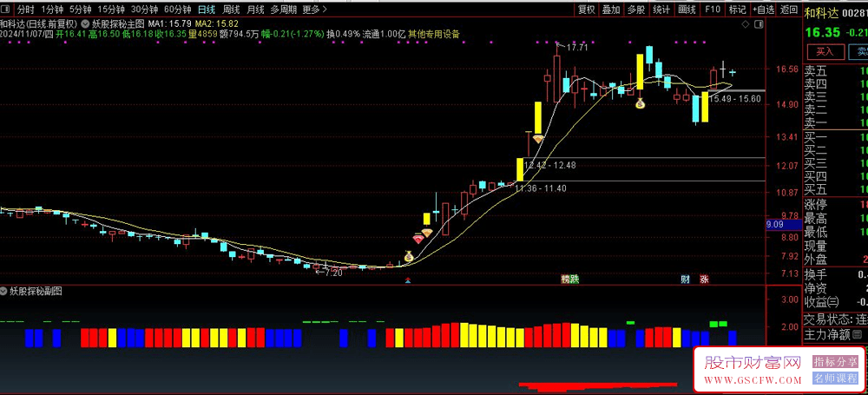The image size is (868, 395).
Task: Click the 指标分享 link
Action: pyautogui.click(x=835, y=361)
